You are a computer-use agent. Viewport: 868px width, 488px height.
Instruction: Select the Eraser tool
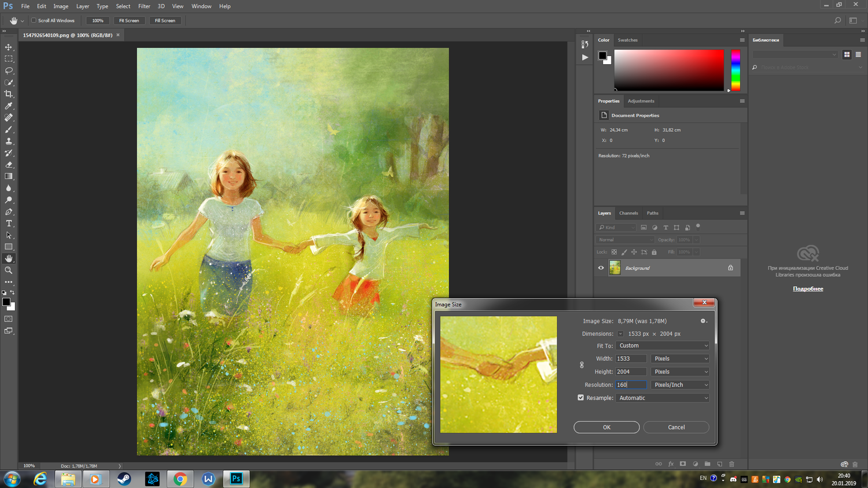pos(9,164)
